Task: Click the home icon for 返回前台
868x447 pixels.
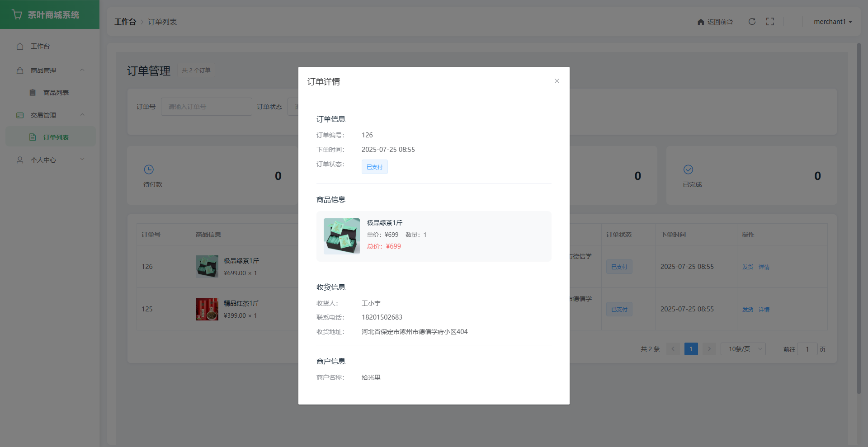Action: 701,22
